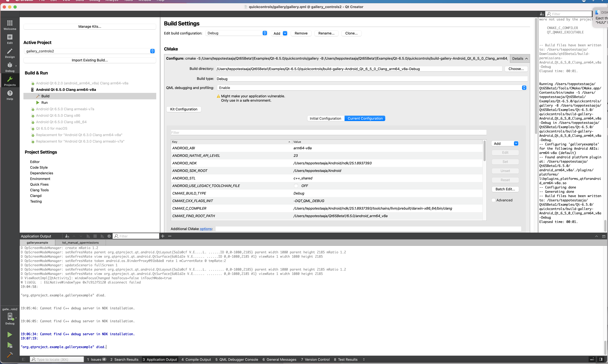This screenshot has height=364, width=608.
Task: Toggle right sidebar visibility icon
Action: coord(601,359)
